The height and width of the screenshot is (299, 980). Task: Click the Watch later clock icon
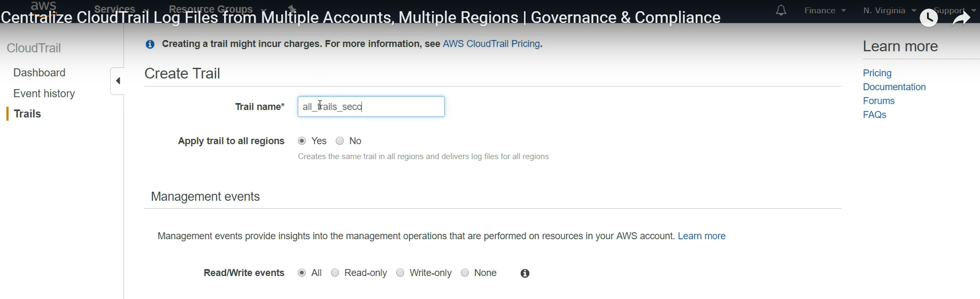click(929, 18)
